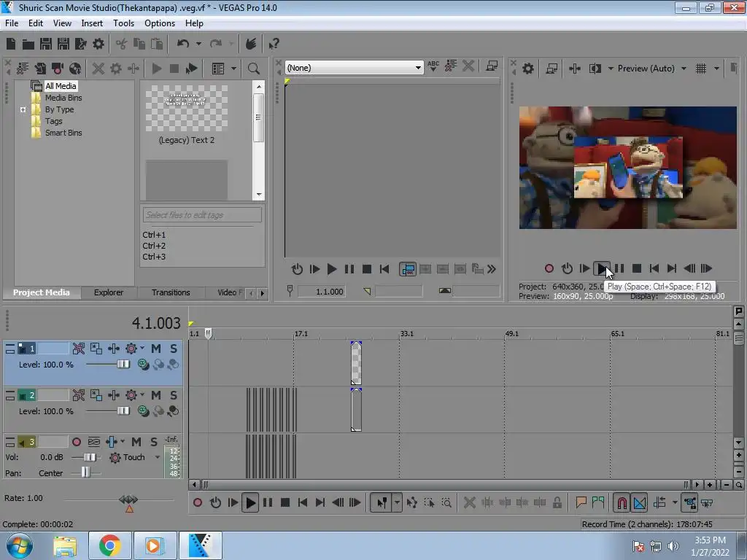Viewport: 747px width, 560px height.
Task: Go to start of timeline
Action: pyautogui.click(x=303, y=502)
